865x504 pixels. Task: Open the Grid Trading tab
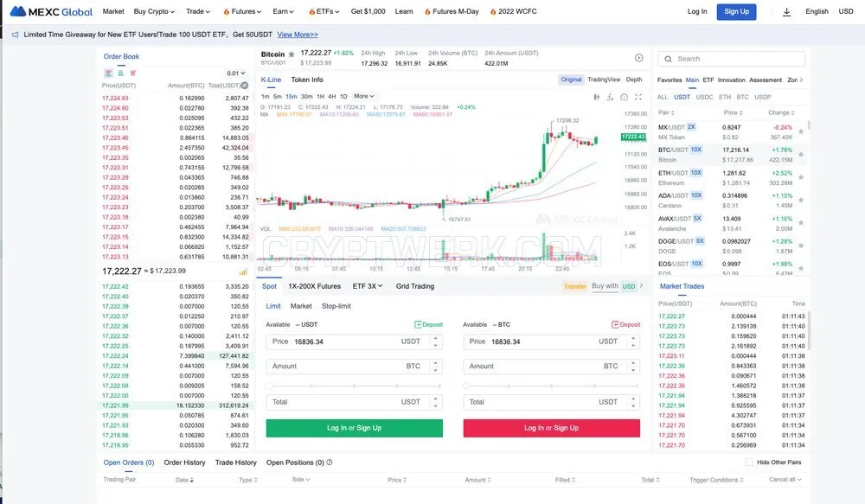pyautogui.click(x=415, y=286)
